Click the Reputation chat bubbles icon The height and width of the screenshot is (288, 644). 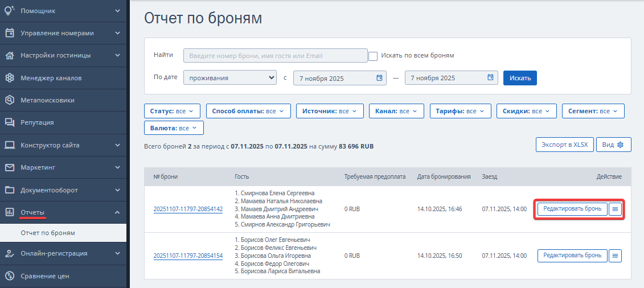[10, 122]
